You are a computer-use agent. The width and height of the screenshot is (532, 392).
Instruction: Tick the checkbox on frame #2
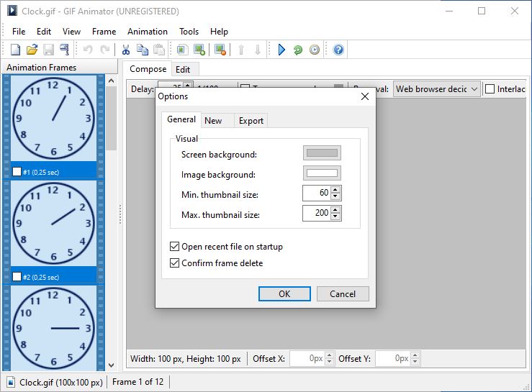point(17,277)
